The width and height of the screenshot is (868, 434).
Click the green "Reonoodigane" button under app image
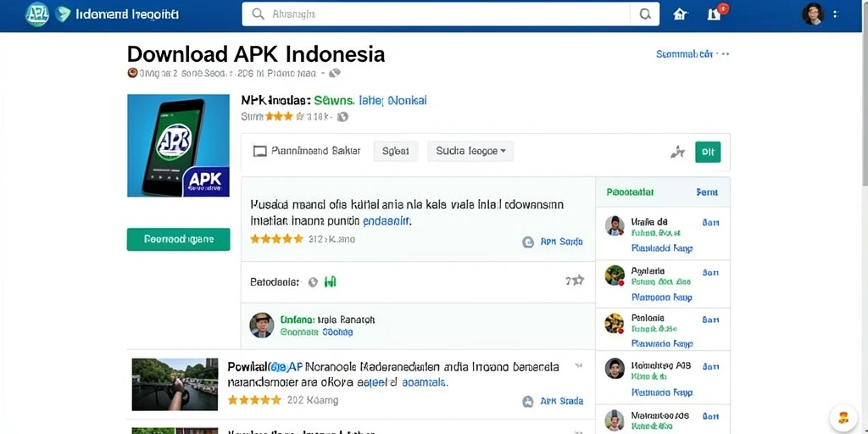(x=178, y=239)
